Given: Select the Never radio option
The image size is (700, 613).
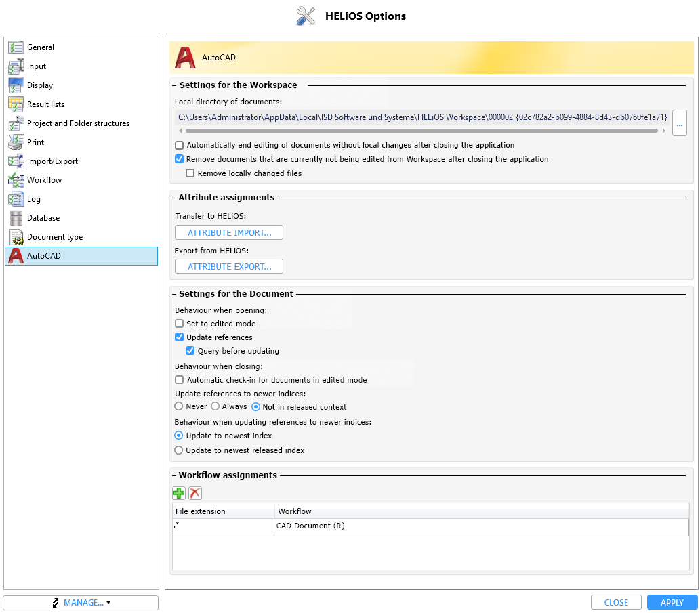Looking at the screenshot, I should pos(179,406).
